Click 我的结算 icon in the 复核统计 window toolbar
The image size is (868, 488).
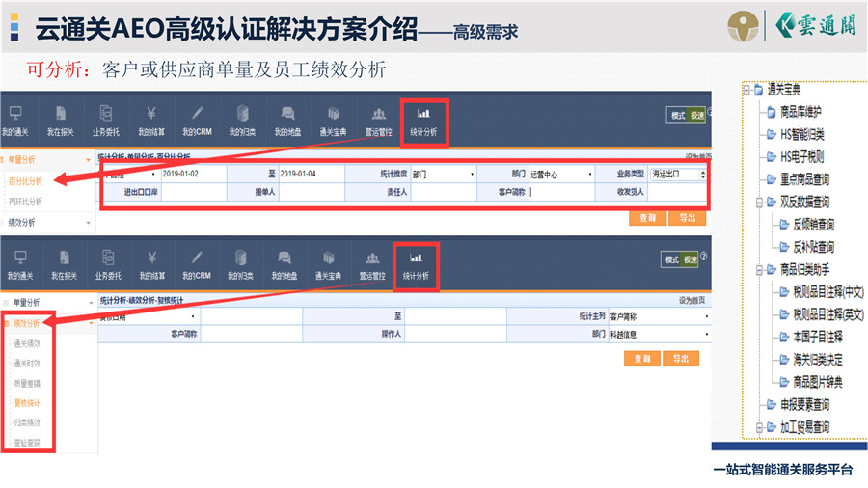pos(152,258)
